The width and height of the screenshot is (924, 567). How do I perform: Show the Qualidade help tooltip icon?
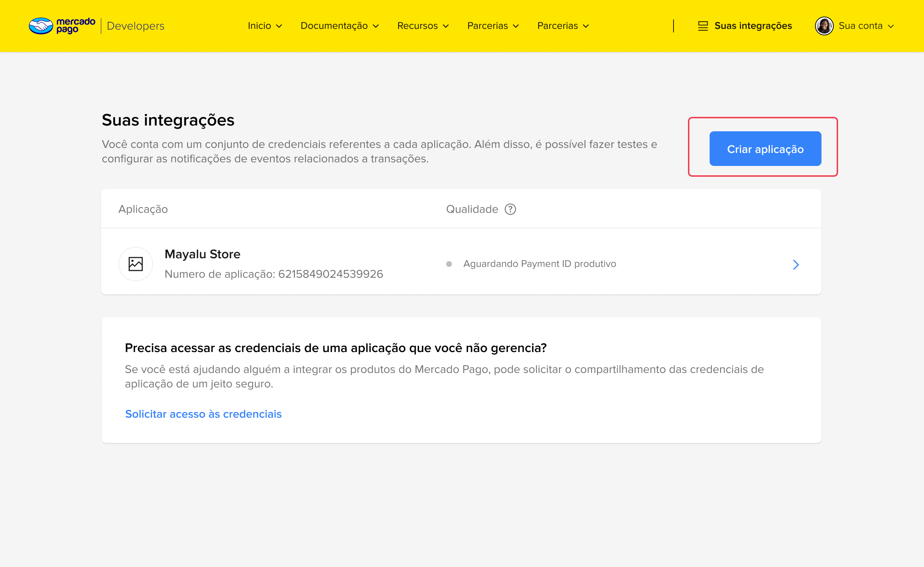click(x=510, y=209)
